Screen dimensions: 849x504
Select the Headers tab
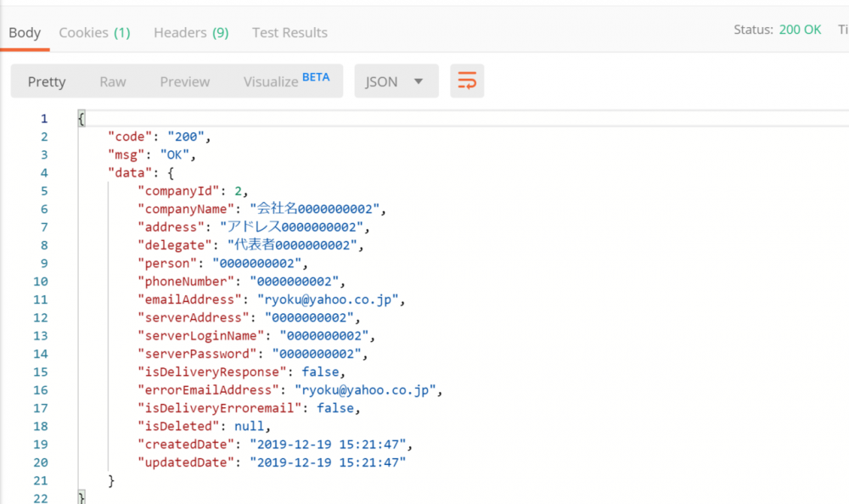(180, 32)
